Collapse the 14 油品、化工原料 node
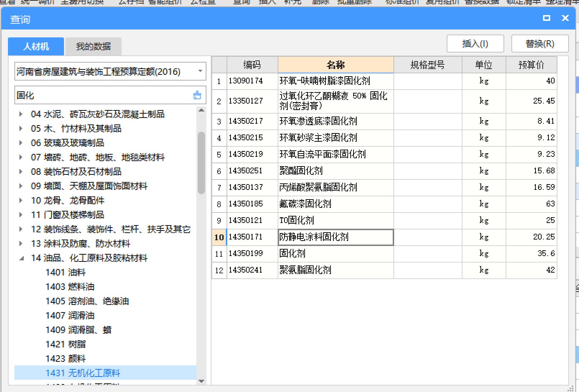This screenshot has height=392, width=579. 21,258
